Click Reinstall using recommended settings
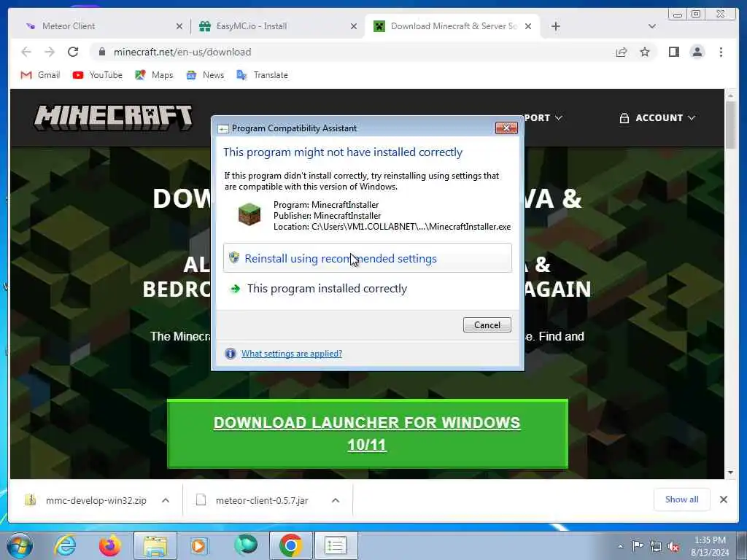Image resolution: width=747 pixels, height=560 pixels. (368, 258)
